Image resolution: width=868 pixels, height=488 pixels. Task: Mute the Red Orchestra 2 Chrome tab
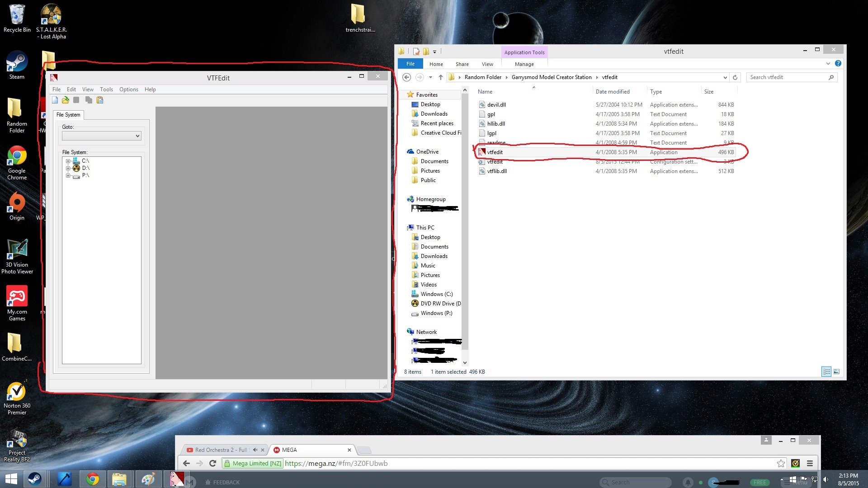click(x=255, y=450)
